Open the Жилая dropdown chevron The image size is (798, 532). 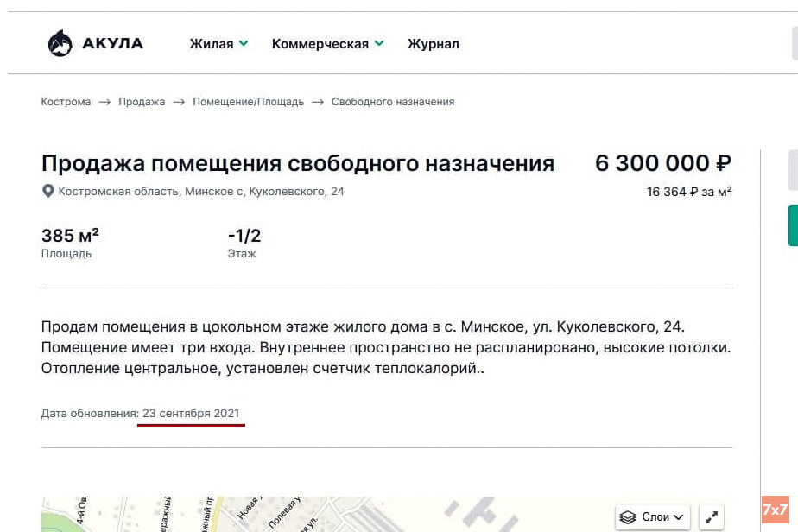click(243, 41)
